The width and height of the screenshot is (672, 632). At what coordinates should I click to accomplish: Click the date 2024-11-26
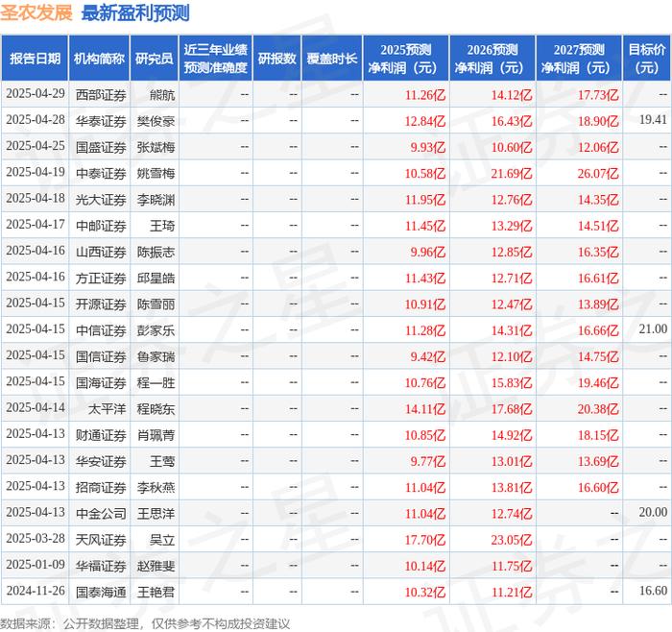36,591
